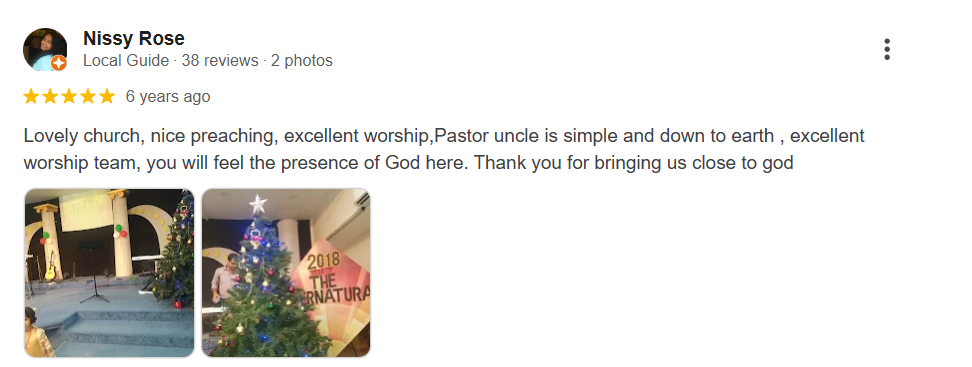Click the orange Local Guide badge on avatar
The image size is (972, 367).
coord(59,63)
